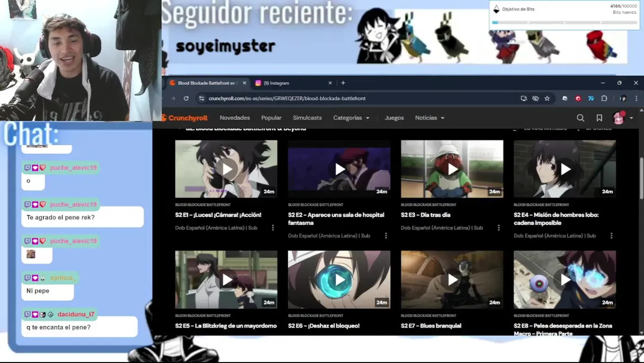This screenshot has width=644, height=363.
Task: Open the red extension icon
Action: tap(578, 98)
